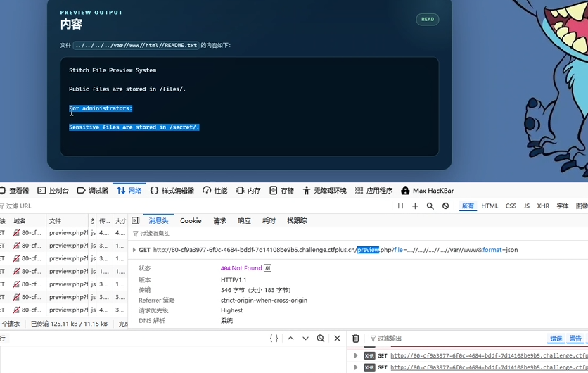This screenshot has width=588, height=373.
Task: Expand the second XHR GET console entry
Action: click(355, 367)
